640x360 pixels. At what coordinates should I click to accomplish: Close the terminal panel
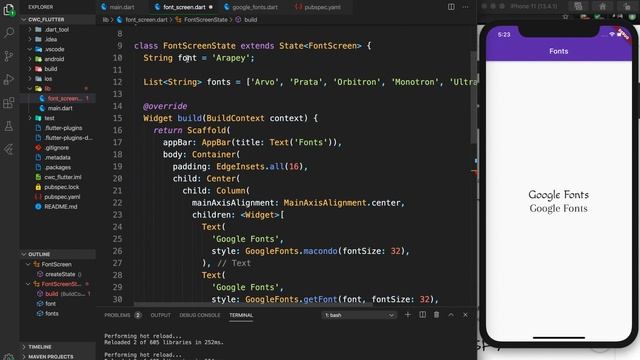(465, 315)
